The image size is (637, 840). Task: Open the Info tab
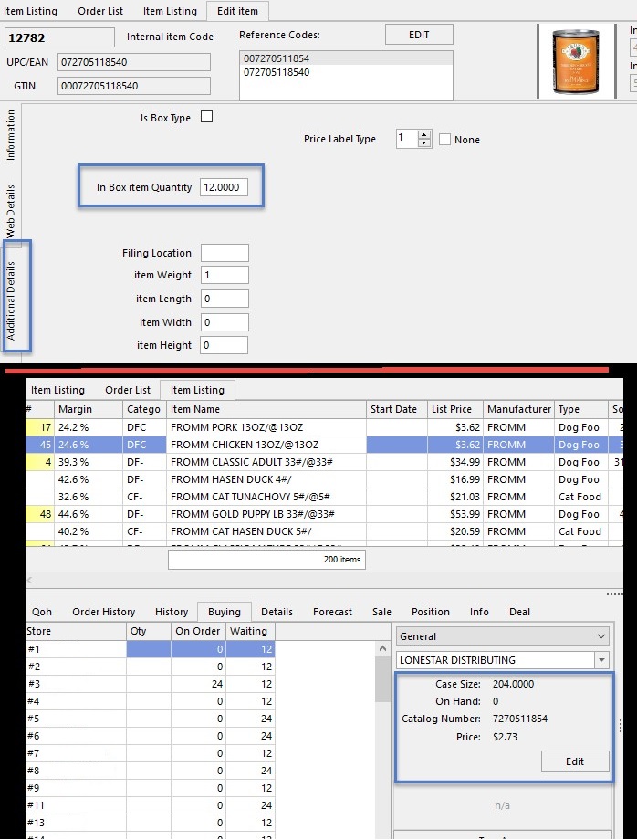[x=479, y=612]
